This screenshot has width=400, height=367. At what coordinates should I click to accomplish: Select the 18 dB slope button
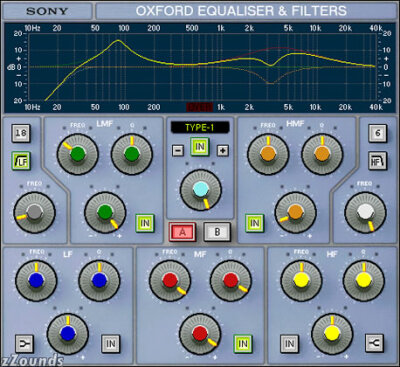21,133
